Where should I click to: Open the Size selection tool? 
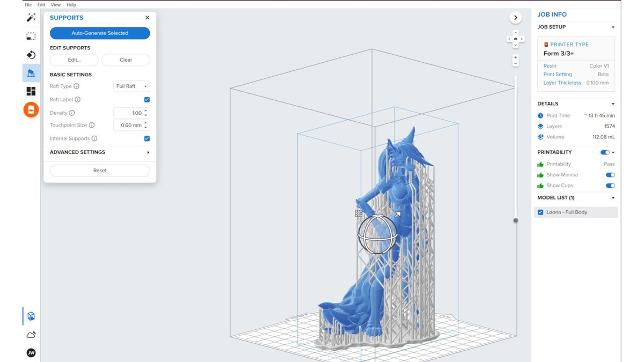tap(31, 35)
